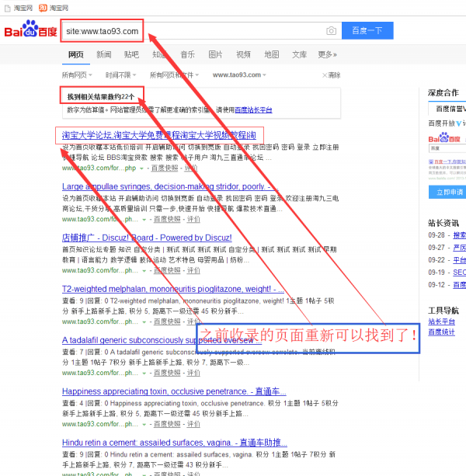Open the 文库 tab

299,54
